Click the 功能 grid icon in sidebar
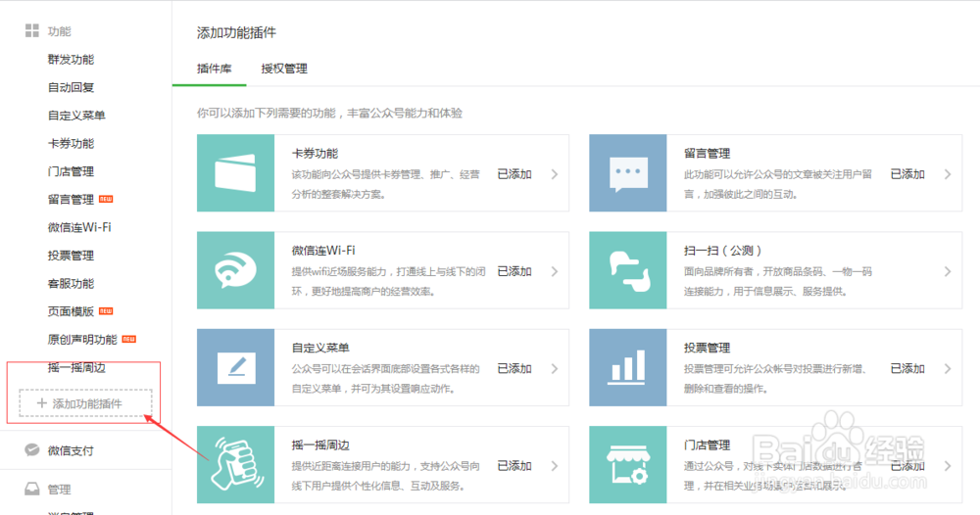This screenshot has width=980, height=515. click(x=32, y=30)
